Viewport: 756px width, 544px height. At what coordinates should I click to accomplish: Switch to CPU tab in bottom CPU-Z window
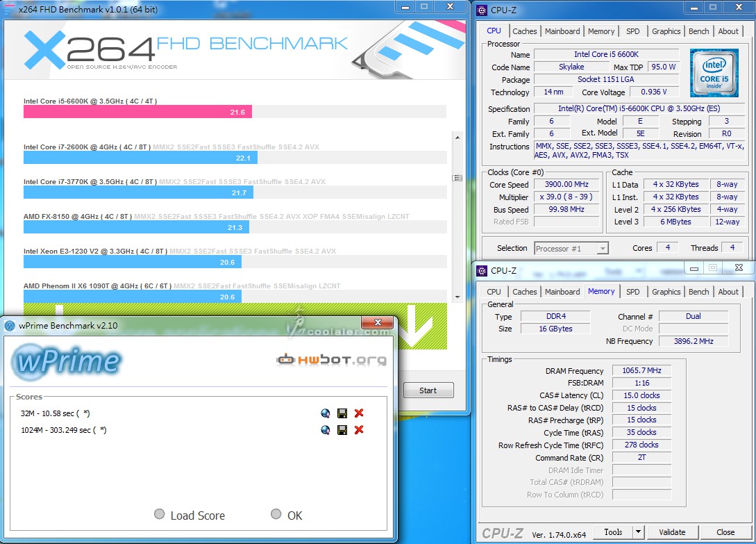(494, 292)
